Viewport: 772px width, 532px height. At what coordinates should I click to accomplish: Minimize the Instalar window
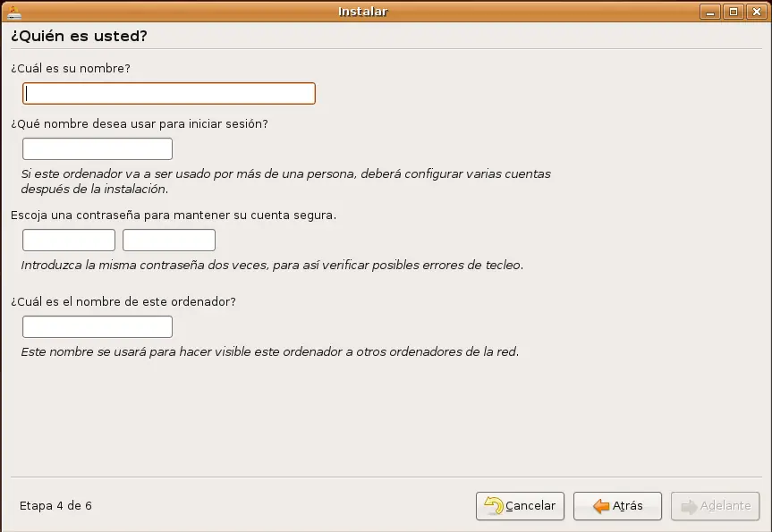[x=711, y=12]
